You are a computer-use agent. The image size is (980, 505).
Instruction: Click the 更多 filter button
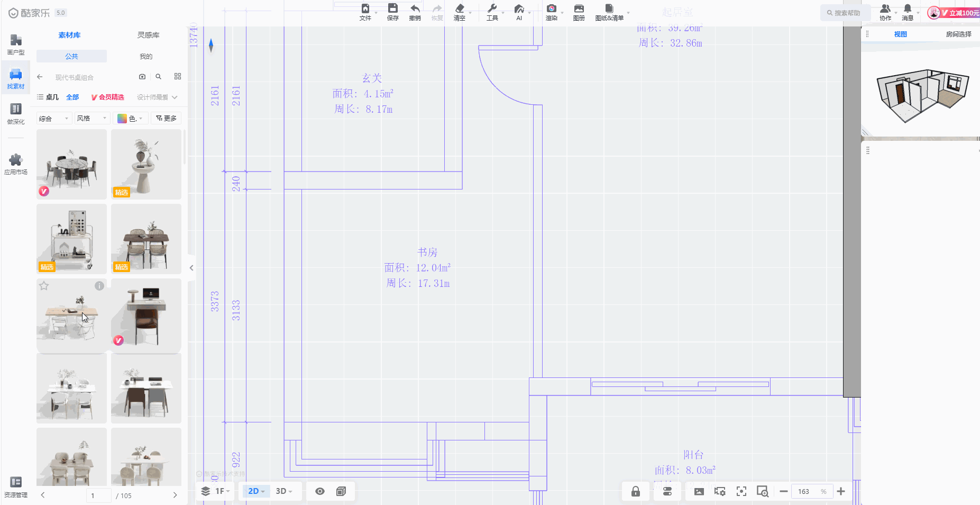[166, 119]
